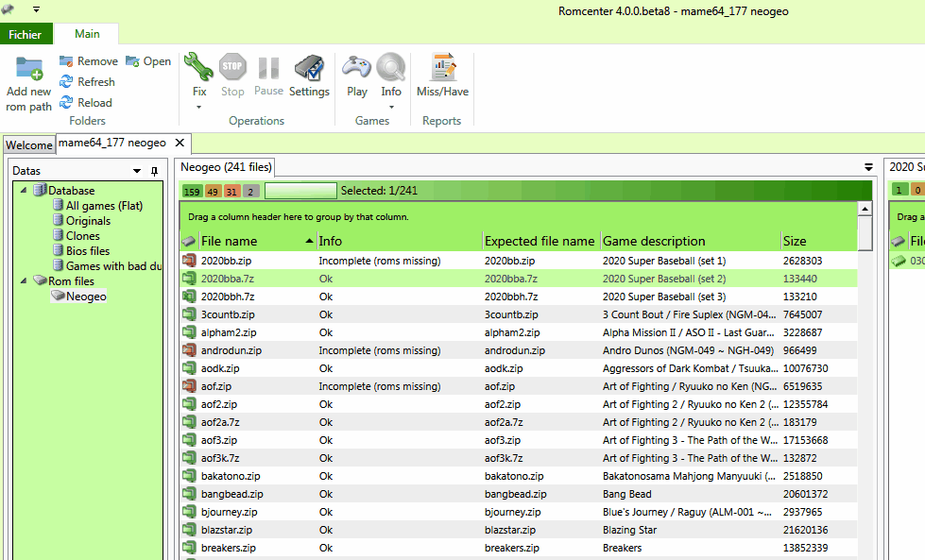Select the Clones database entry
This screenshot has width=925, height=560.
point(82,236)
